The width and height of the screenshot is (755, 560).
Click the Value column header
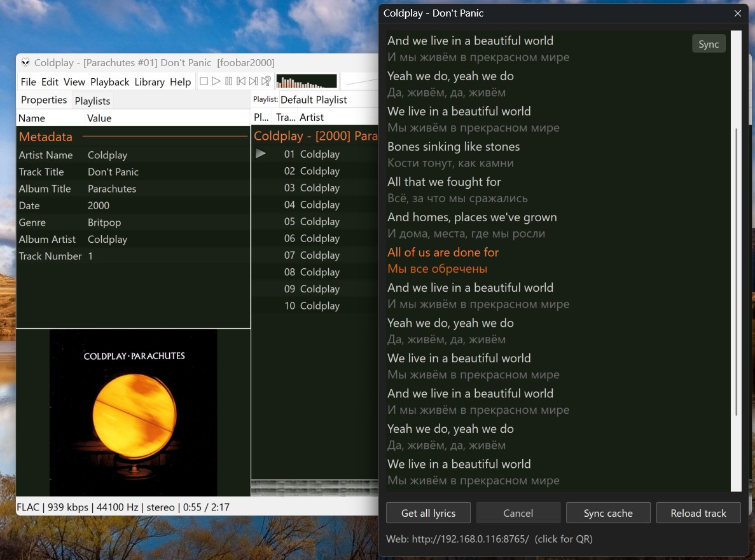coord(167,118)
